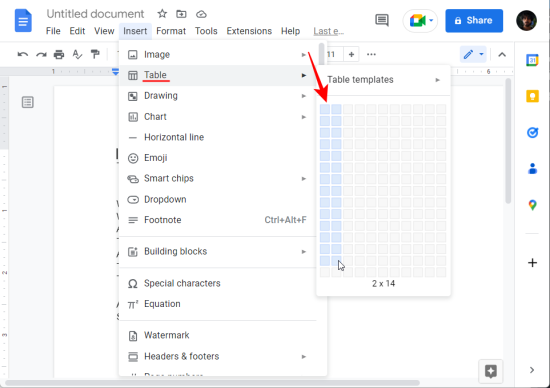
Task: Click the Get add-ons plus icon
Action: 532,263
